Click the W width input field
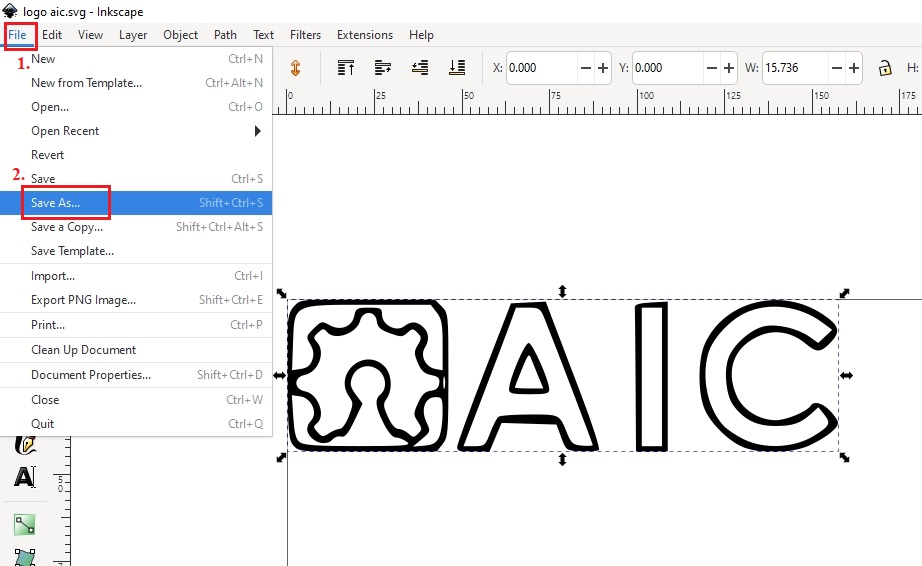Screen dimensions: 922x566 pos(796,68)
